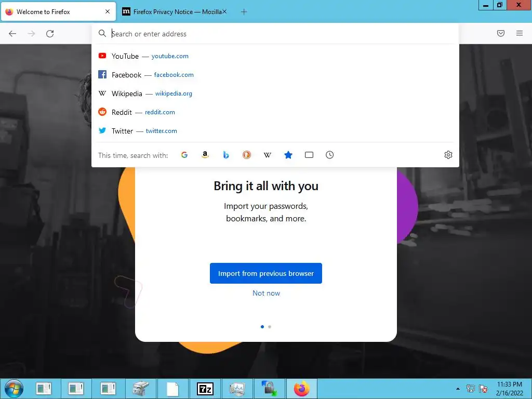Viewport: 532px width, 399px height.
Task: Go back with the back arrow
Action: click(12, 34)
